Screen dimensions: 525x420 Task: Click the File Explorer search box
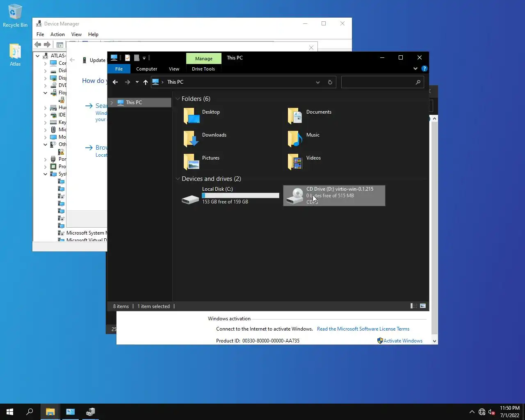tap(382, 82)
